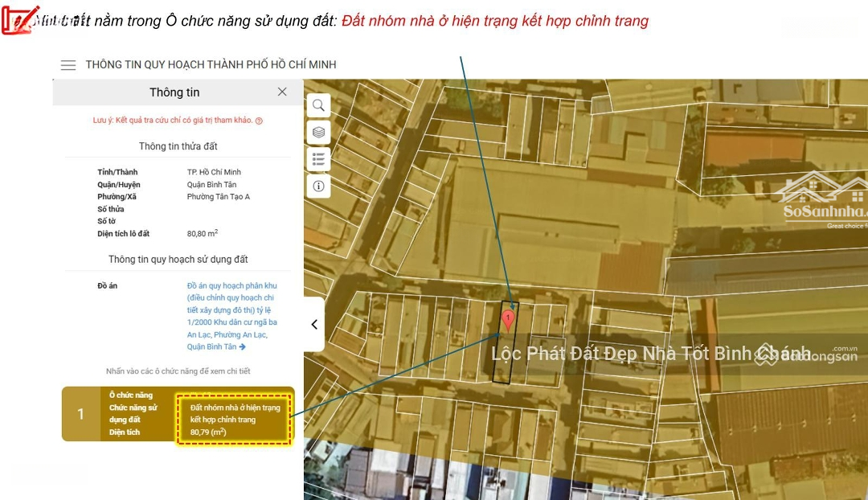Click the Diện tích lô đất value 80,80 m²
The height and width of the screenshot is (500, 868).
pos(202,234)
